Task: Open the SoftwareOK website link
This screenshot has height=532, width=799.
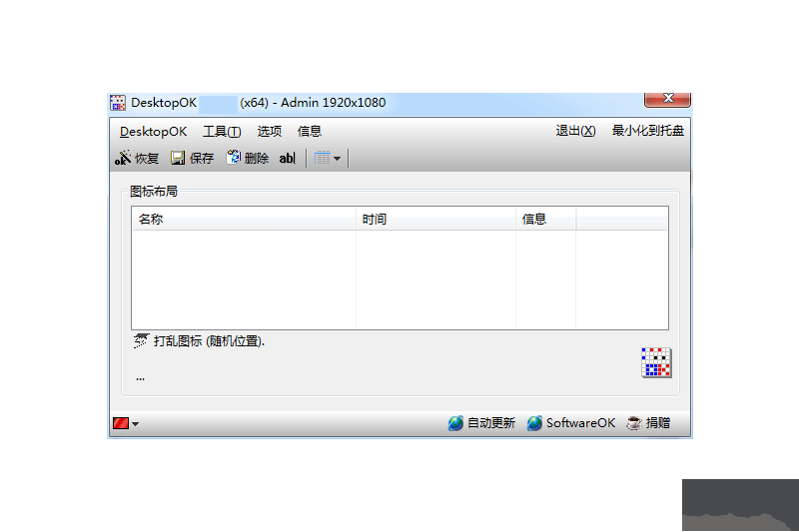Action: (x=571, y=423)
